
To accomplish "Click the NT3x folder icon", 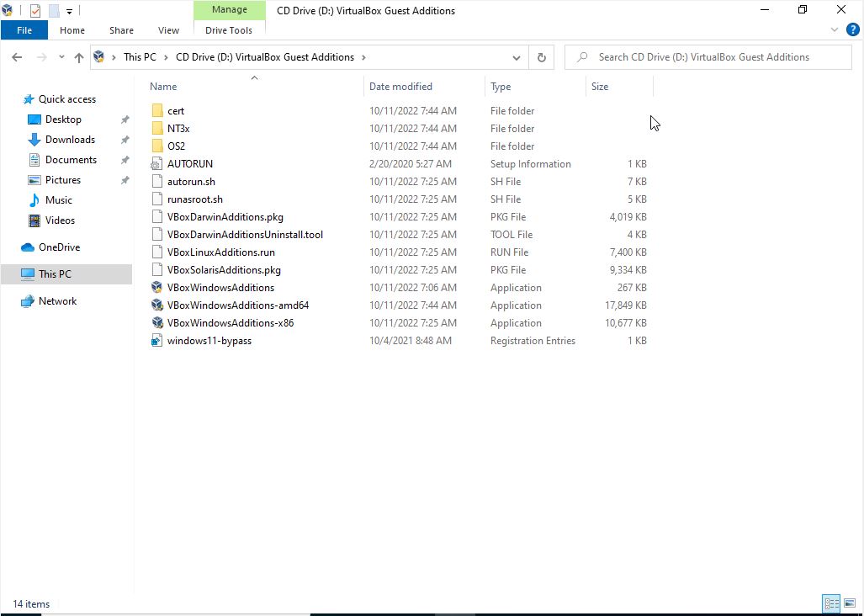I will coord(157,129).
